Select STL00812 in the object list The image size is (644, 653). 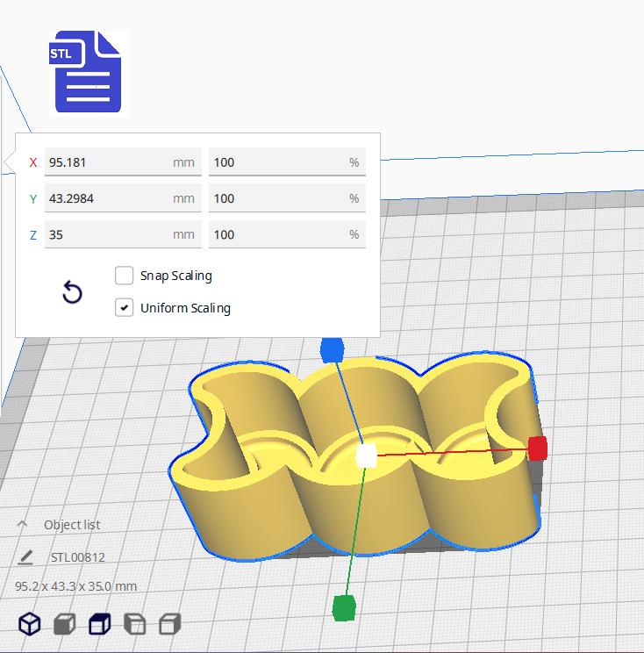point(78,557)
